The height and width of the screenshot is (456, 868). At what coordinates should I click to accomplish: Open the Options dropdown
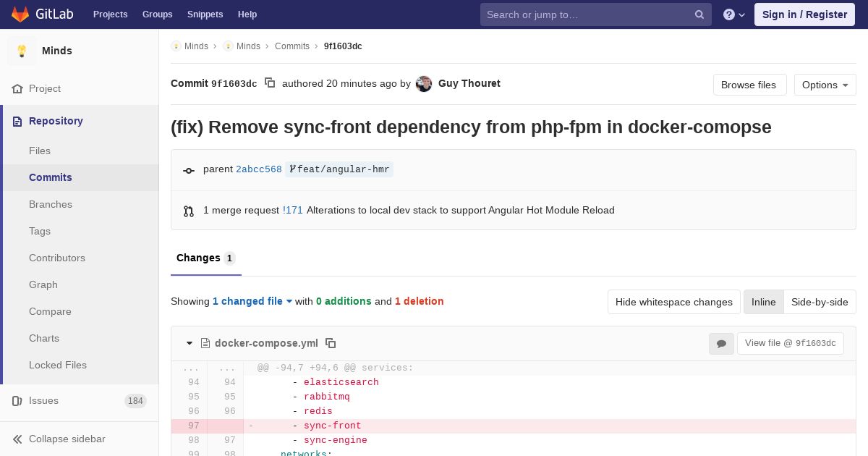click(x=825, y=85)
